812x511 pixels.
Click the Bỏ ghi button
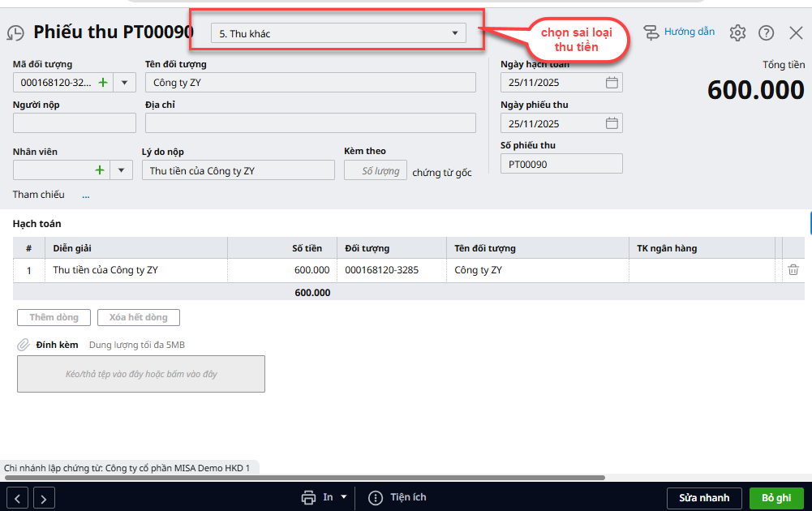tap(776, 498)
